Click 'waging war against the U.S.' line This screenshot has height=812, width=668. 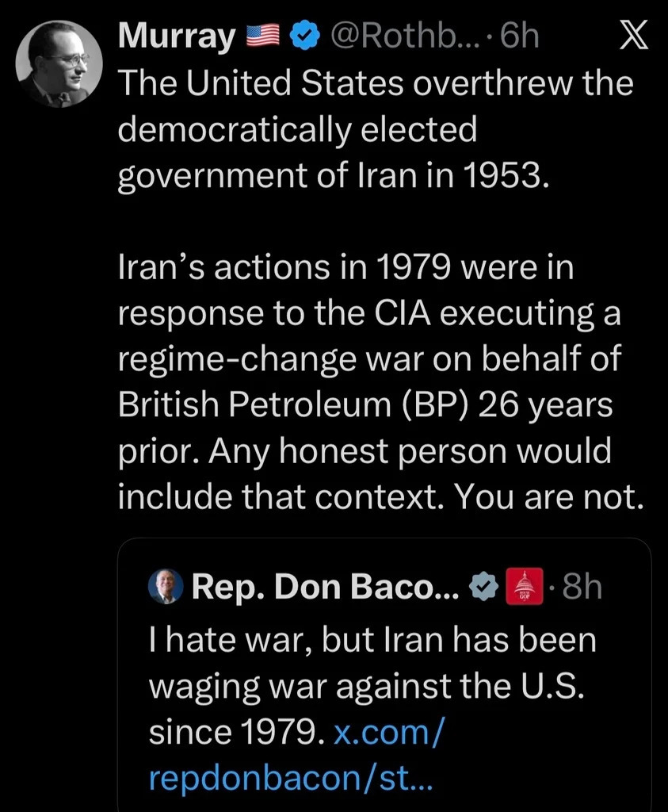(x=366, y=686)
